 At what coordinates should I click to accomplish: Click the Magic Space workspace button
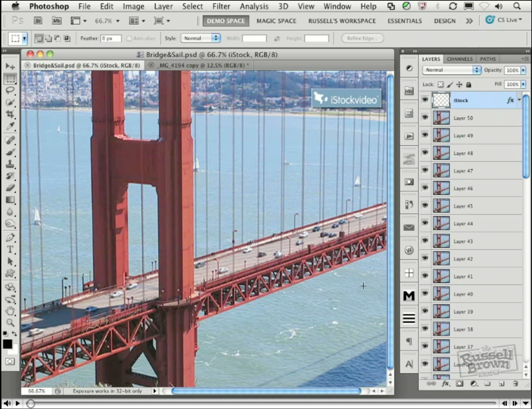[276, 21]
